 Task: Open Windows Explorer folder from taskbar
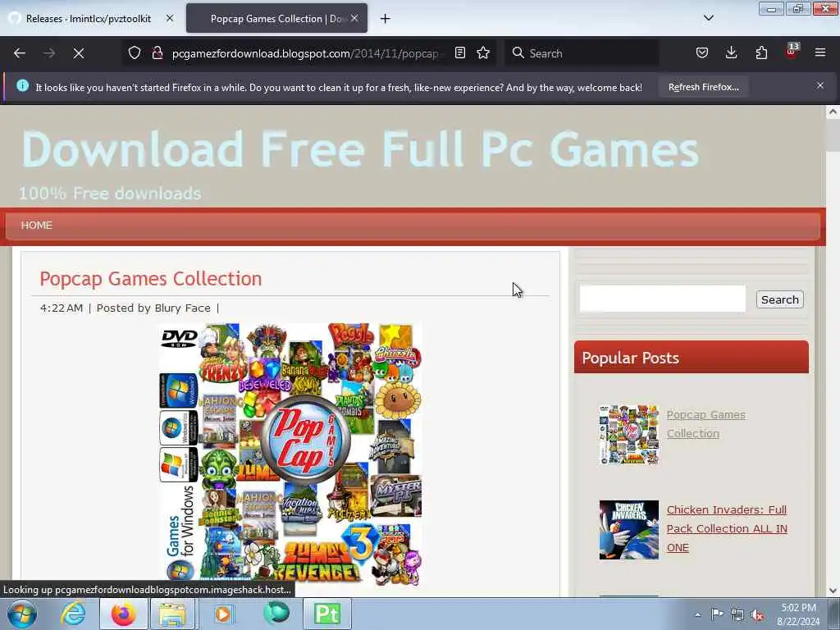click(172, 614)
